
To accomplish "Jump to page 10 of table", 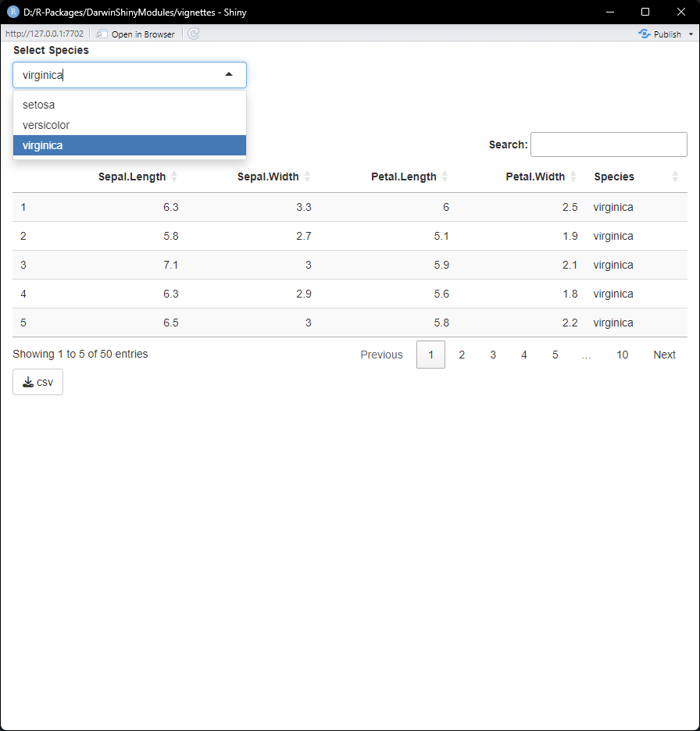I will [x=622, y=355].
